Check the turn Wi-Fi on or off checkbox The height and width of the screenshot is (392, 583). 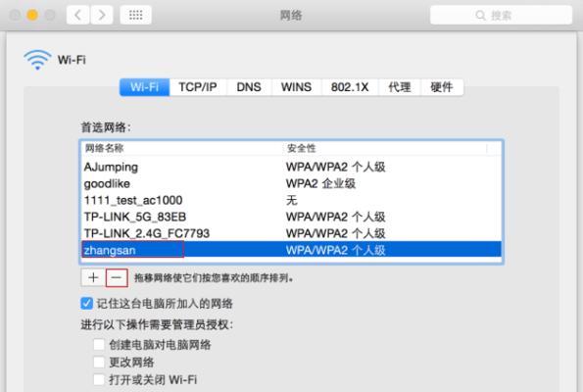99,379
